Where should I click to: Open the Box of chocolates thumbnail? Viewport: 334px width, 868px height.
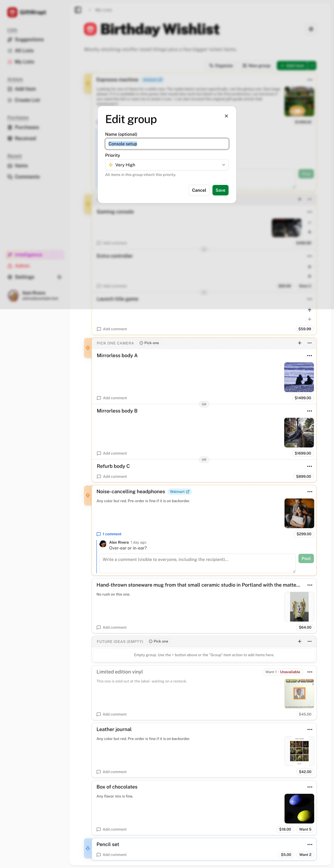tap(299, 809)
